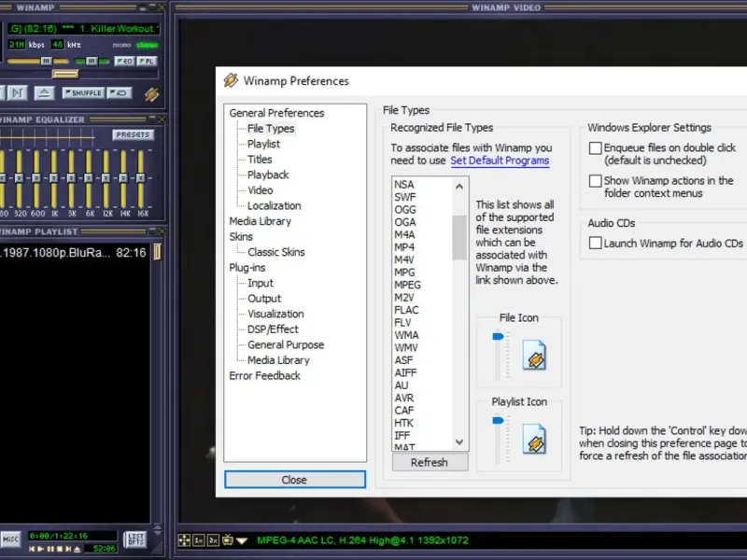Check Launch Winamp for Audio CDs
The height and width of the screenshot is (560, 747).
click(x=595, y=244)
